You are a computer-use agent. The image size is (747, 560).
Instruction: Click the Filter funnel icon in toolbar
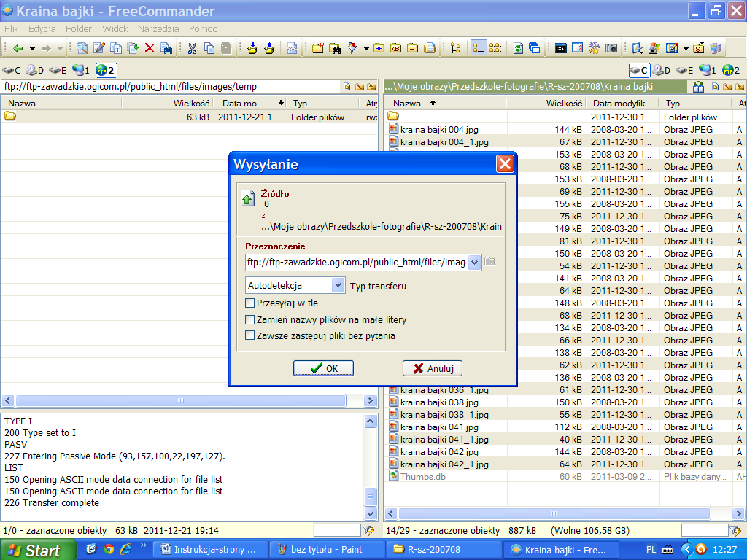coord(352,48)
